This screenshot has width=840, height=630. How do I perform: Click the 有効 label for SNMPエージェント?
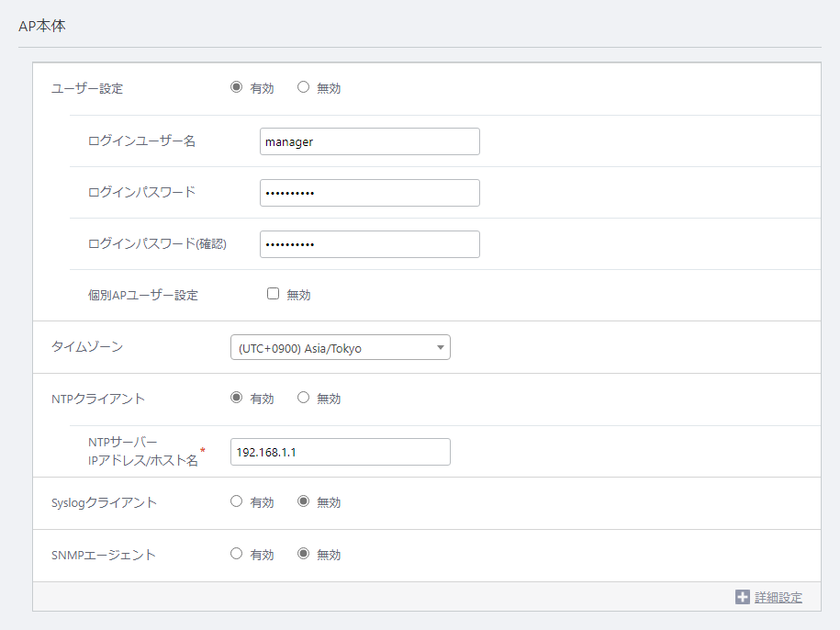[262, 555]
